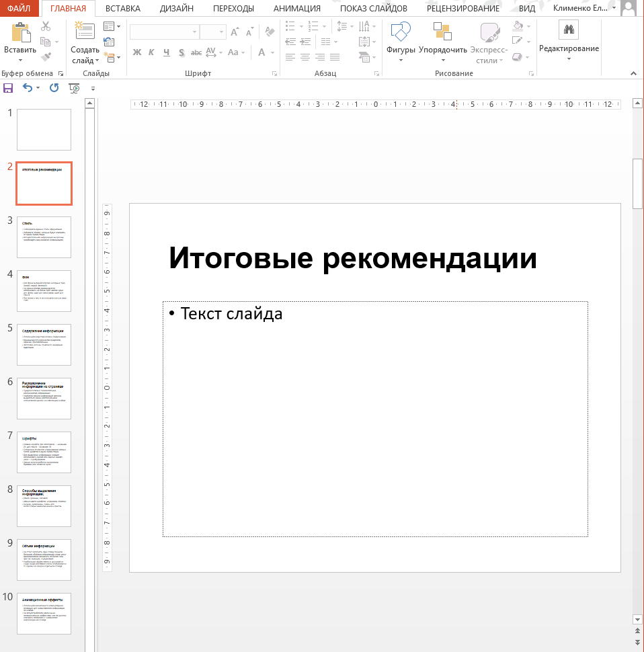This screenshot has height=652, width=644.
Task: Click the font color (A) button
Action: pos(261,52)
